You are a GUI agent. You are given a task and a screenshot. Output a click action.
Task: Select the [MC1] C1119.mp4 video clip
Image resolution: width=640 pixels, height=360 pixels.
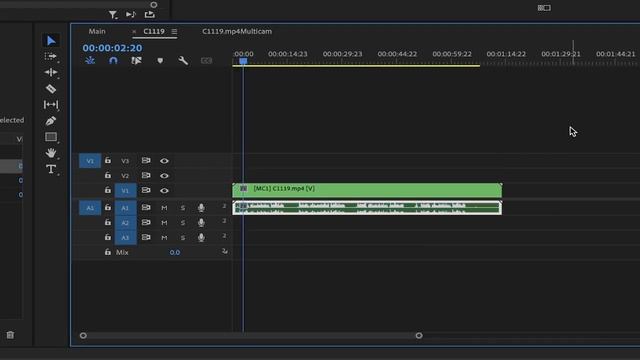tap(367, 190)
